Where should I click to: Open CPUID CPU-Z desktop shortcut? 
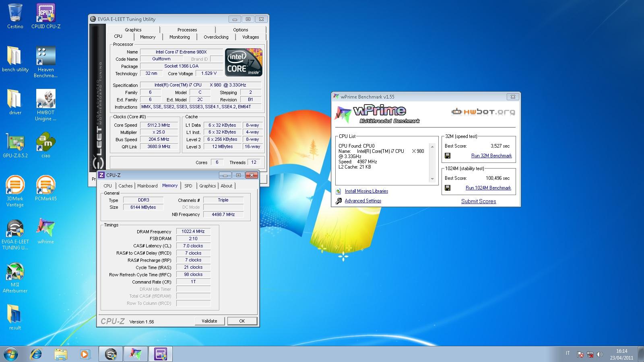(46, 16)
